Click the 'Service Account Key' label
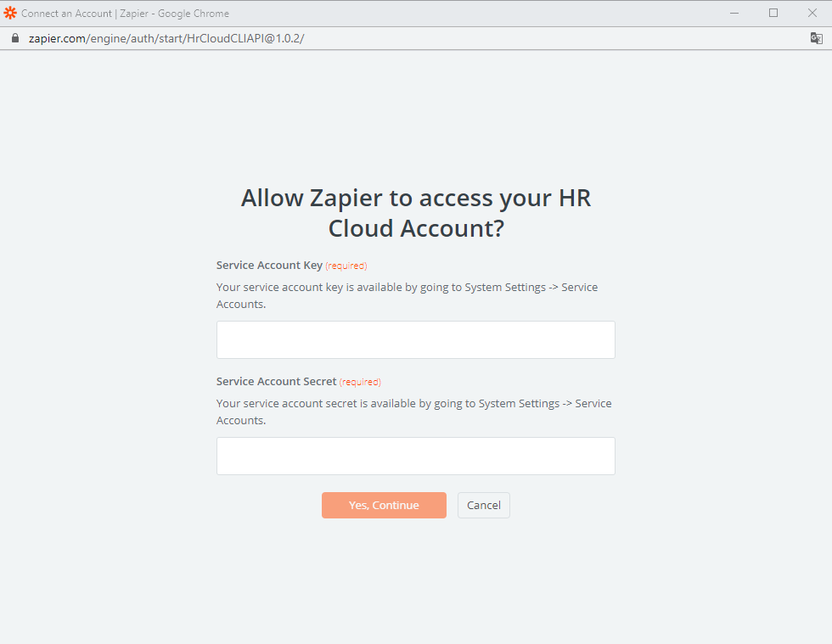Viewport: 832px width, 644px height. (x=269, y=266)
